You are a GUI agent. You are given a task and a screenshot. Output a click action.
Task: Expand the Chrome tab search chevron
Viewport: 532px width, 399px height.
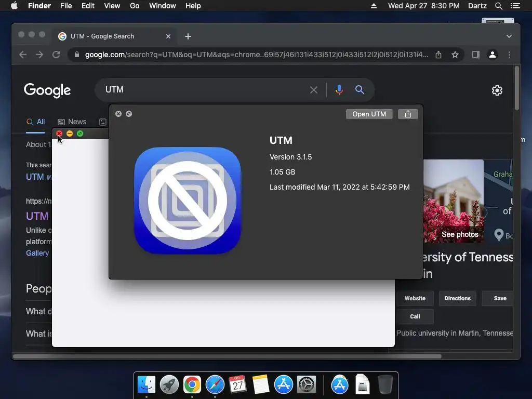[x=509, y=36]
